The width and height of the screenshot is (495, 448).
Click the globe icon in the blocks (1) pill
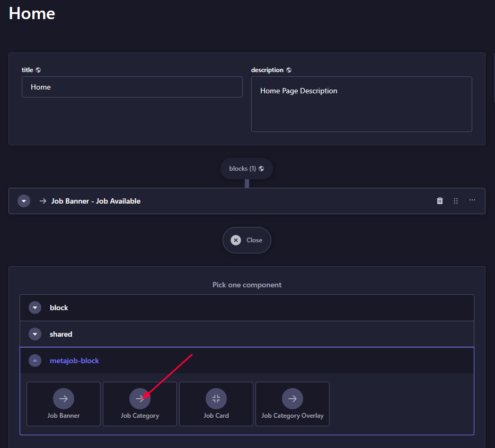[x=261, y=169]
